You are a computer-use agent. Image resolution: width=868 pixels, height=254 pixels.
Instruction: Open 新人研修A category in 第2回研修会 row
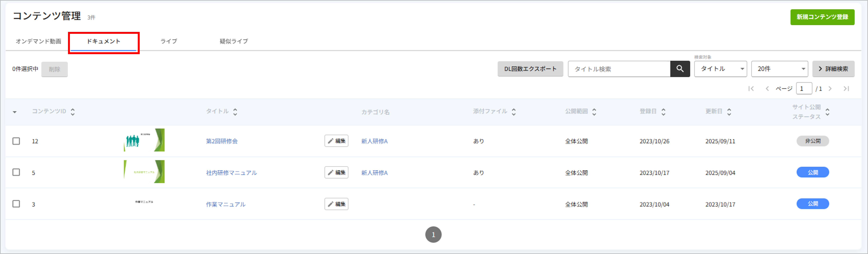coord(374,141)
